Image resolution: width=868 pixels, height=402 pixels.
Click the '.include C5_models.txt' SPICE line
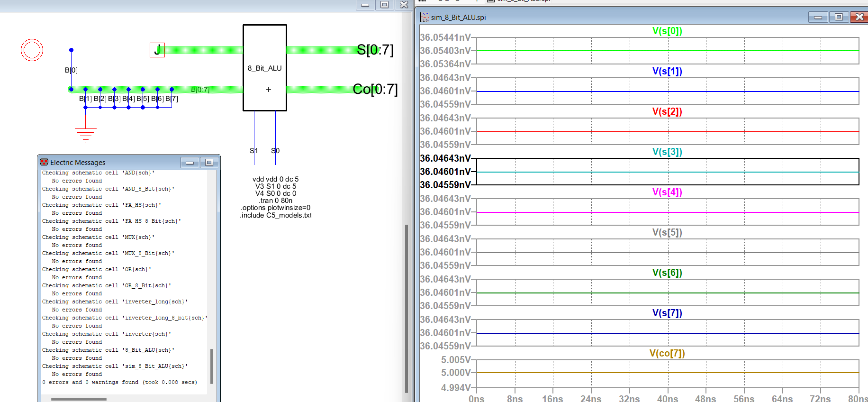click(276, 215)
